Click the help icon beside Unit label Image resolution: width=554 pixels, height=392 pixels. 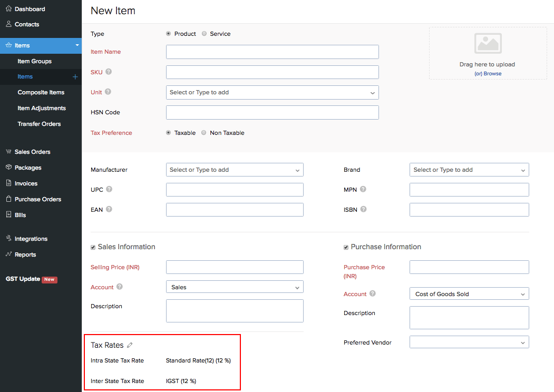pos(108,92)
